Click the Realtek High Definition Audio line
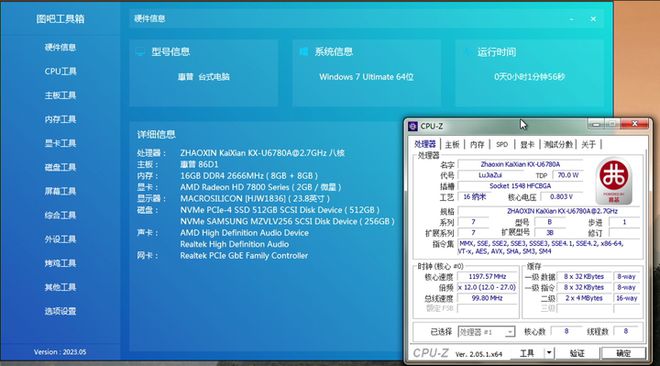 [234, 244]
